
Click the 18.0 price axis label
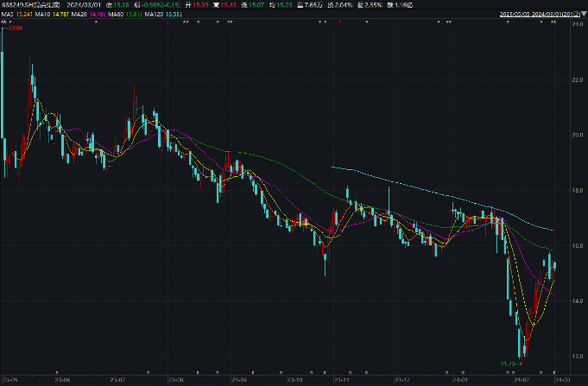[x=577, y=191]
